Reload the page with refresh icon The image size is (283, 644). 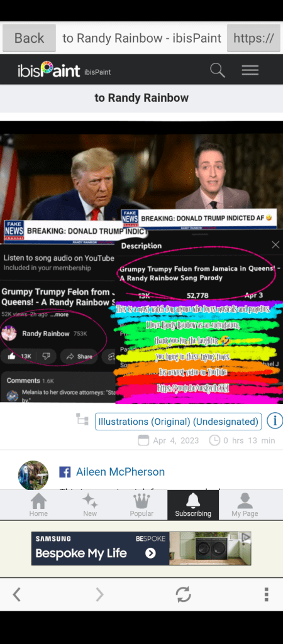click(183, 594)
